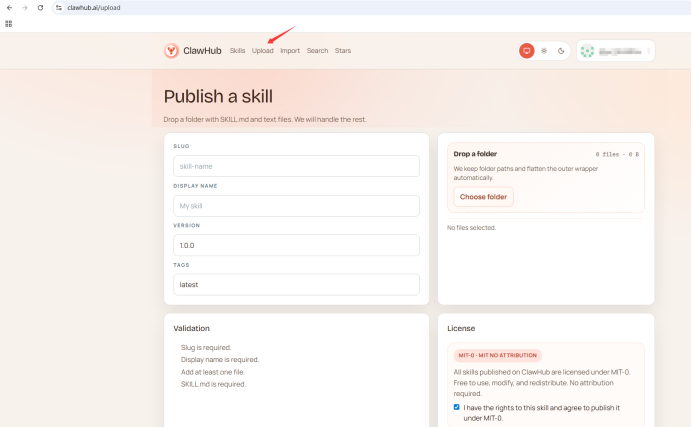Click the 'No files selected.' text

click(x=471, y=228)
